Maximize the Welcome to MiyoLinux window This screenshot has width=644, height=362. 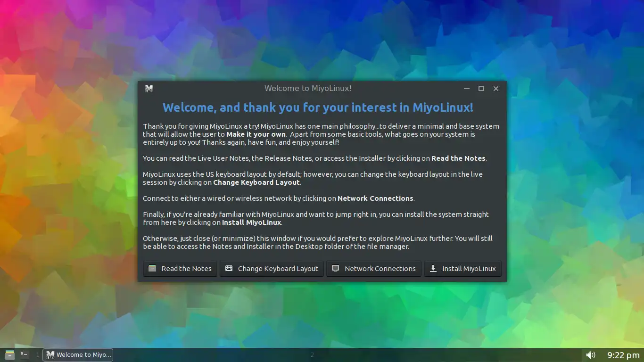(x=481, y=89)
